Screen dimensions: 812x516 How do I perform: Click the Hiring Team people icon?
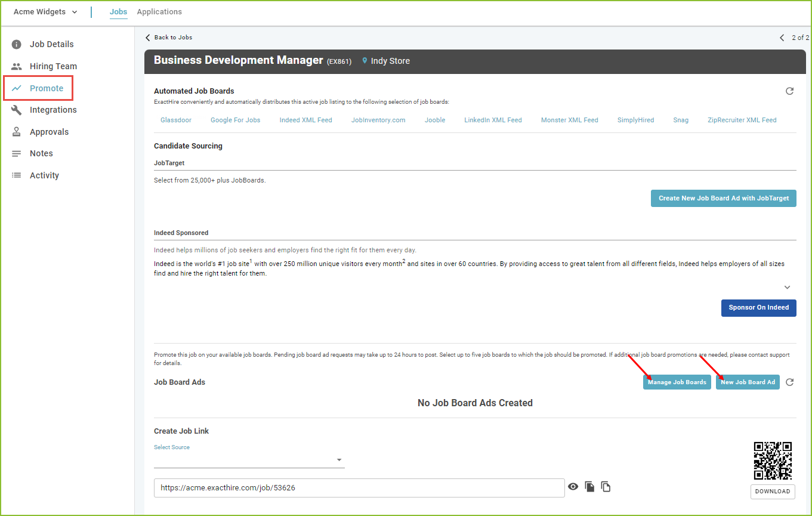click(x=17, y=66)
